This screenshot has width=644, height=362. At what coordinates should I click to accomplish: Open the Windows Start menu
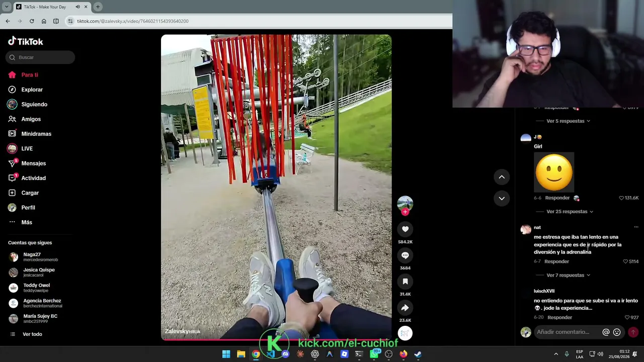click(226, 354)
